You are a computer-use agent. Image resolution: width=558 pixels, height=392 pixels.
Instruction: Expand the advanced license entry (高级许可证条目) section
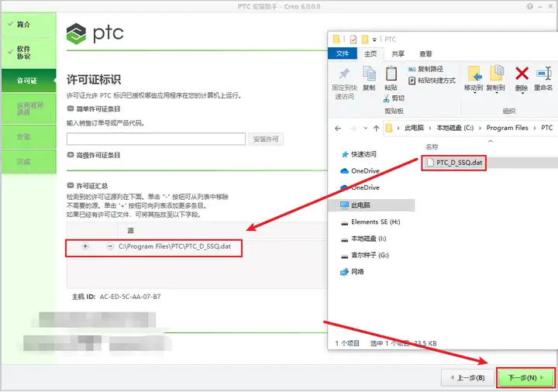click(x=71, y=155)
